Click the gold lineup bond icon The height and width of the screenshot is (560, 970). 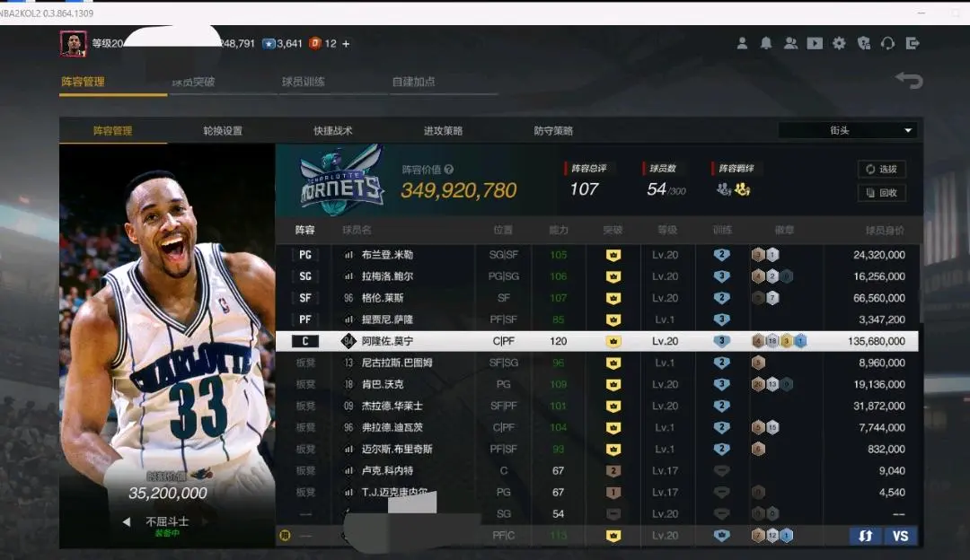click(x=743, y=189)
